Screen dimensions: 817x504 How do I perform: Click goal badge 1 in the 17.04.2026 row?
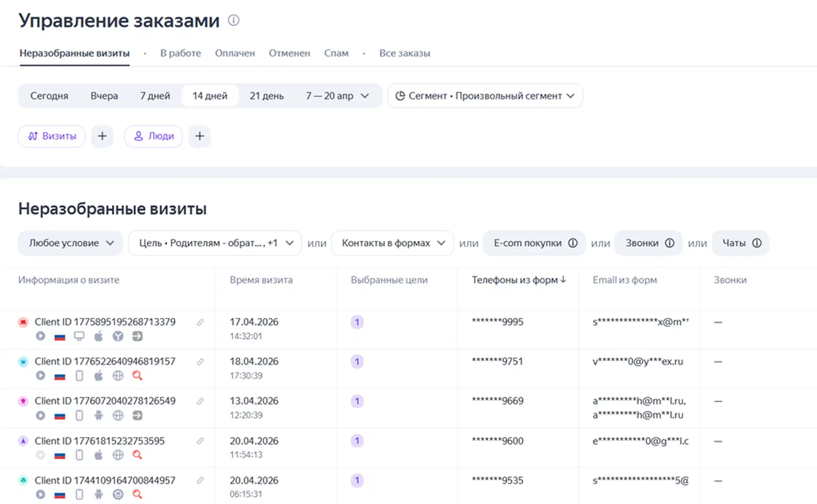tap(357, 322)
